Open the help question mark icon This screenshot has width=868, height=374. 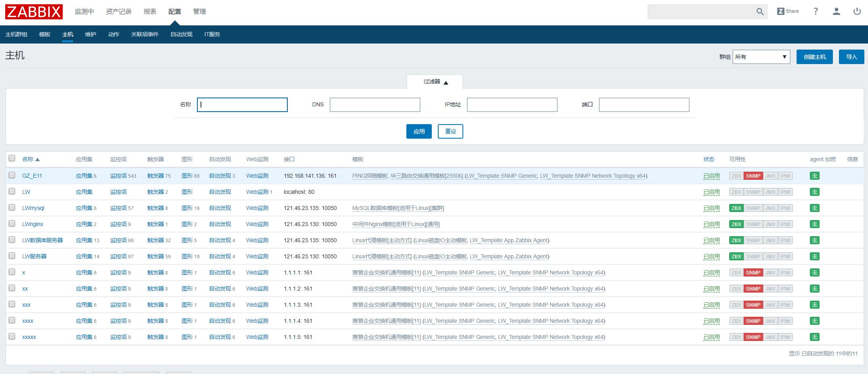(x=816, y=11)
